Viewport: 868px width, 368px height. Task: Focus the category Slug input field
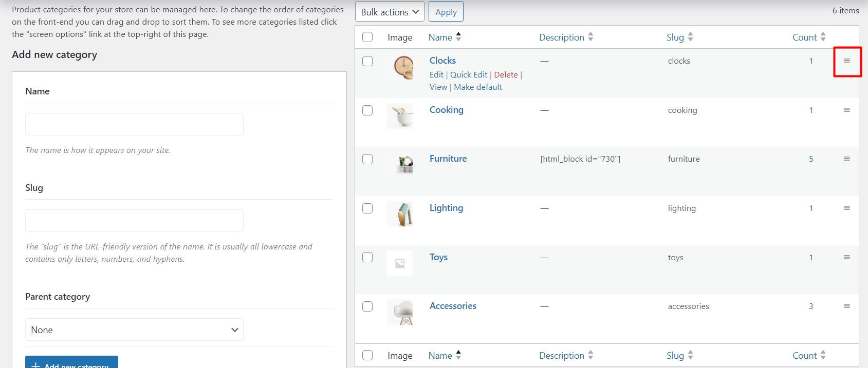point(134,221)
